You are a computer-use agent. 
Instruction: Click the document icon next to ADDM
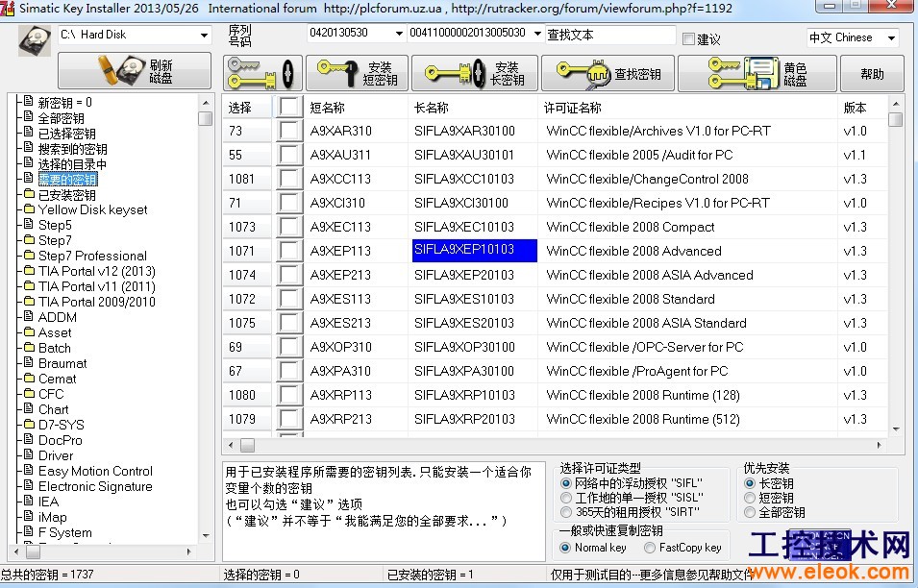click(28, 316)
